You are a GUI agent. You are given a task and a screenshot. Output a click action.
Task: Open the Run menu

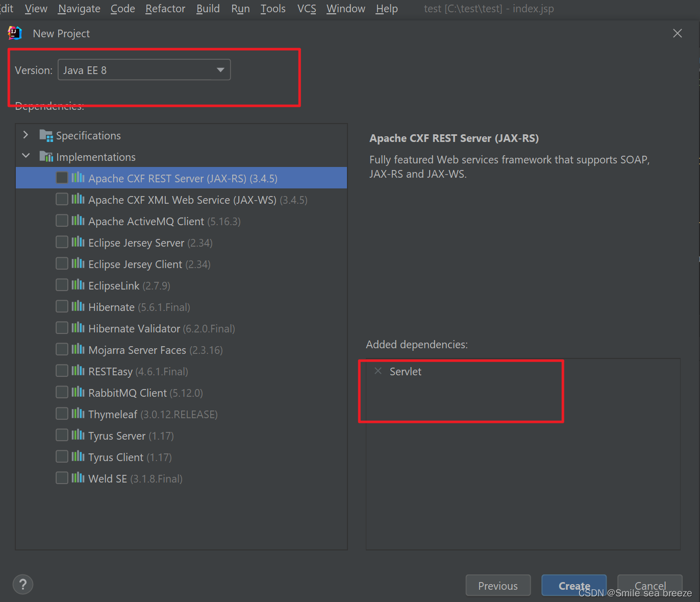click(x=240, y=9)
